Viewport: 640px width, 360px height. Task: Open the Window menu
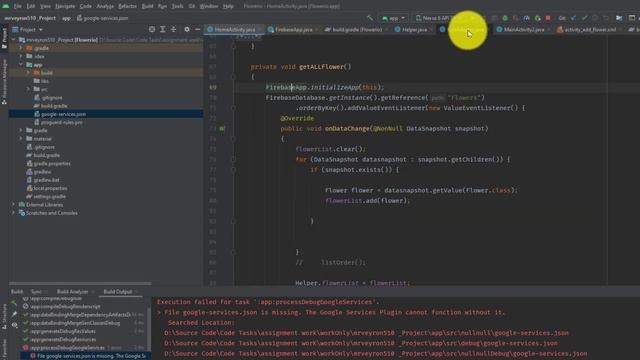click(x=209, y=6)
